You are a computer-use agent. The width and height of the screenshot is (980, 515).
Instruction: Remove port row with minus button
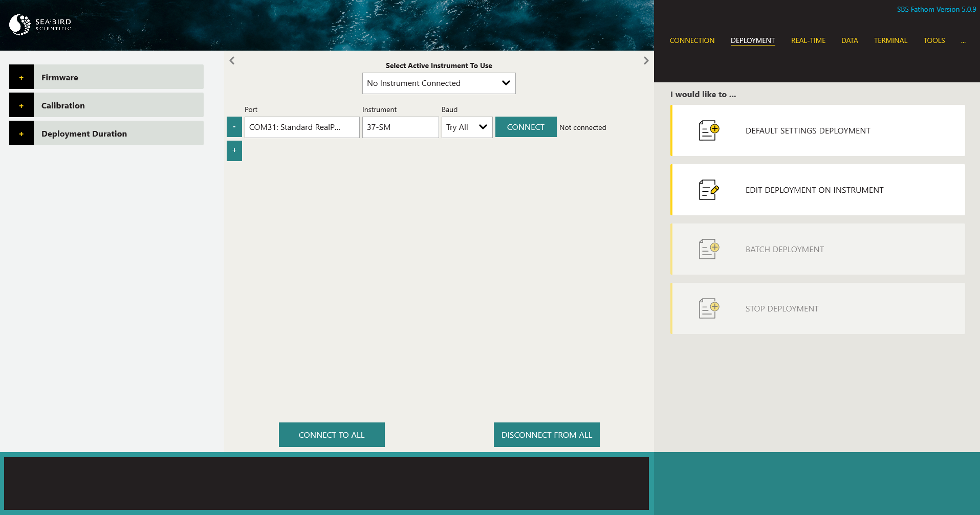click(x=234, y=127)
